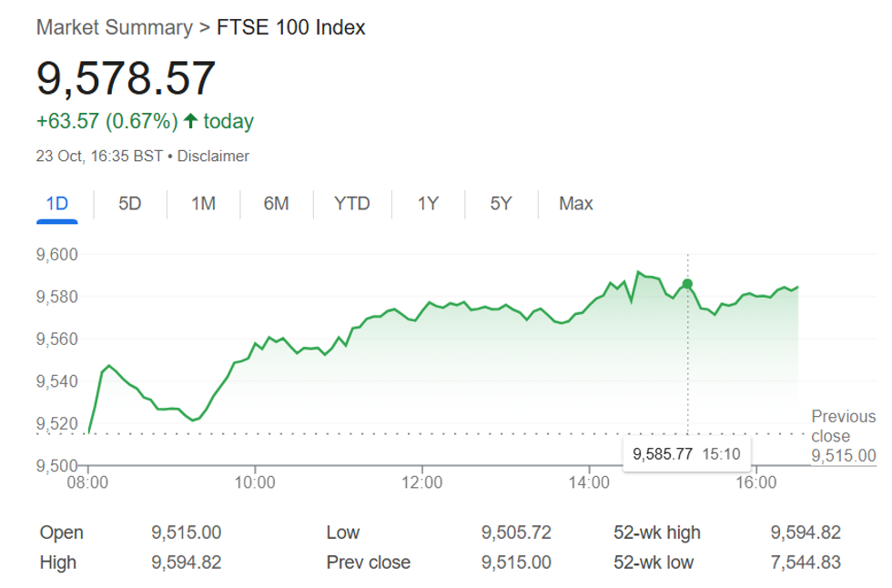Image resolution: width=892 pixels, height=588 pixels.
Task: Switch to the YTD tab
Action: (x=352, y=204)
